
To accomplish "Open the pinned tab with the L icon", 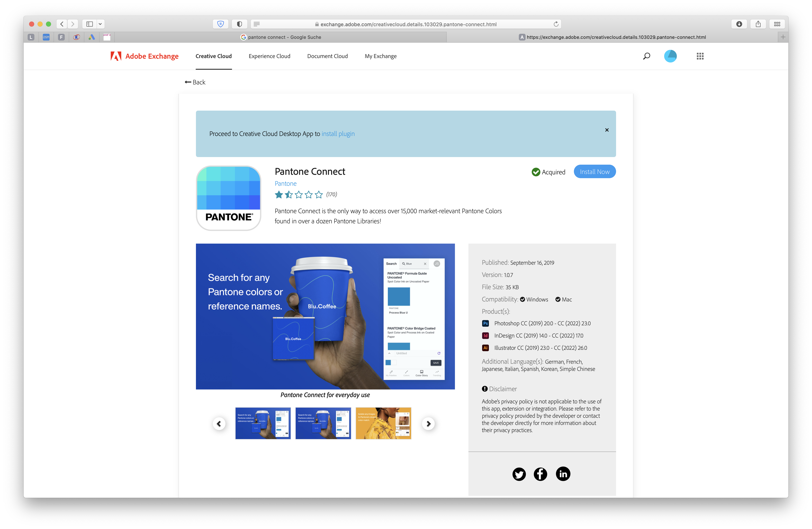I will click(31, 37).
